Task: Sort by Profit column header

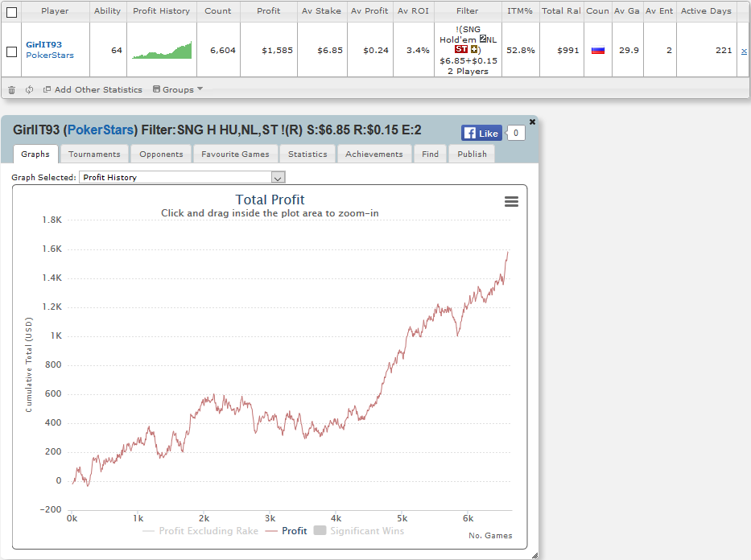Action: pyautogui.click(x=268, y=11)
